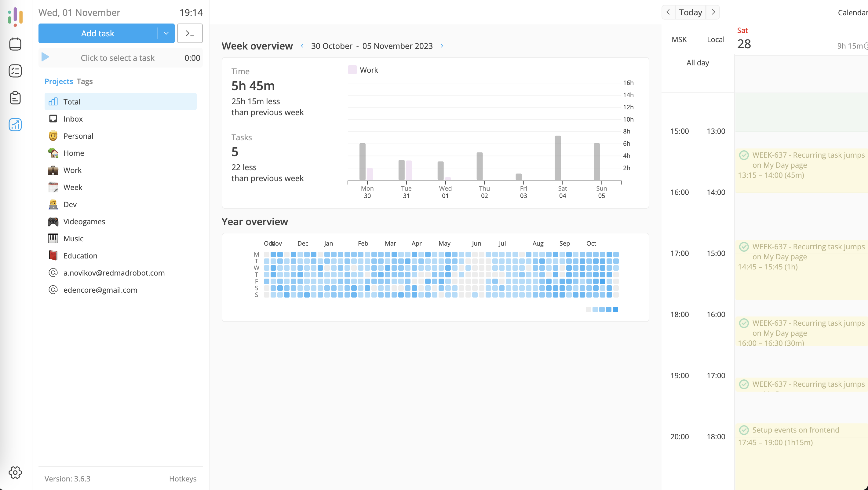Select the Inbox project

point(120,119)
